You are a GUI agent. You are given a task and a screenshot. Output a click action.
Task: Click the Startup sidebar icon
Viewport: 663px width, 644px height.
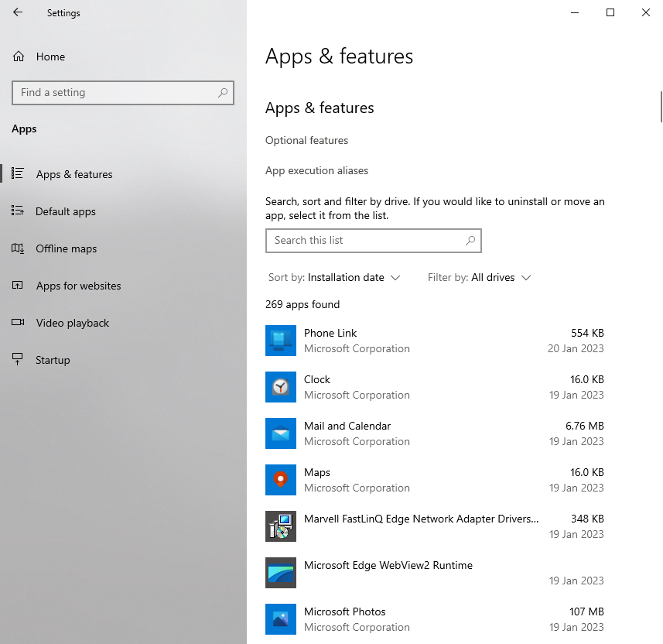coord(17,359)
